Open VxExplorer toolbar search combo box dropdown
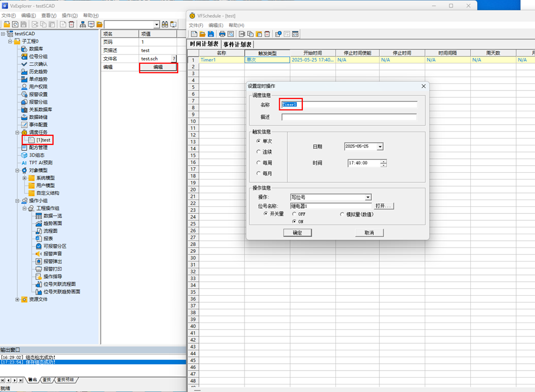This screenshot has width=535, height=392. point(157,25)
